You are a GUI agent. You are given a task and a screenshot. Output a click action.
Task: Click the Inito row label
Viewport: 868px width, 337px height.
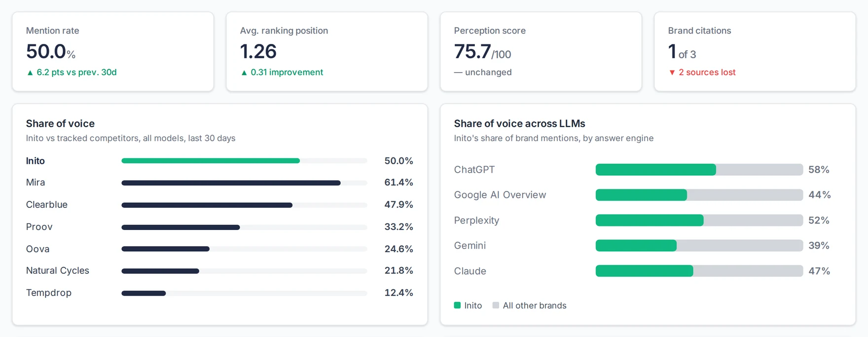pyautogui.click(x=36, y=161)
